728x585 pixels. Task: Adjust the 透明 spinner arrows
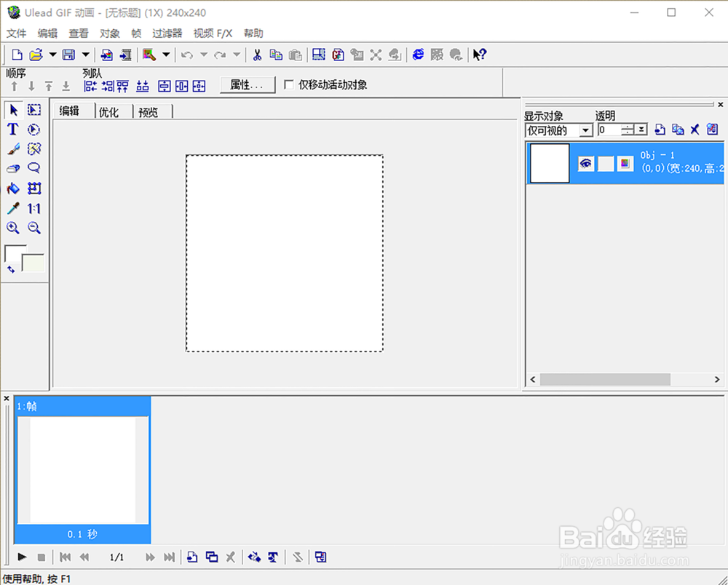628,130
